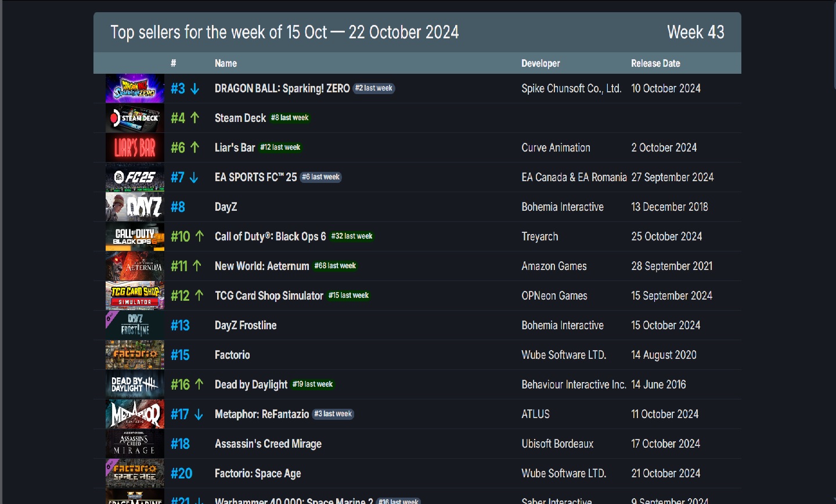This screenshot has height=504, width=836.
Task: Open DayZ Frostline name link
Action: [246, 325]
